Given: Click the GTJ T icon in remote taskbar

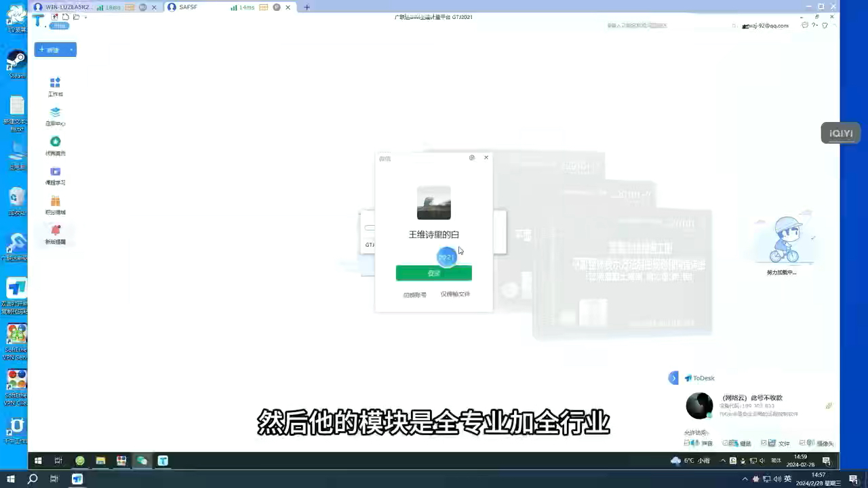Looking at the screenshot, I should point(163,461).
